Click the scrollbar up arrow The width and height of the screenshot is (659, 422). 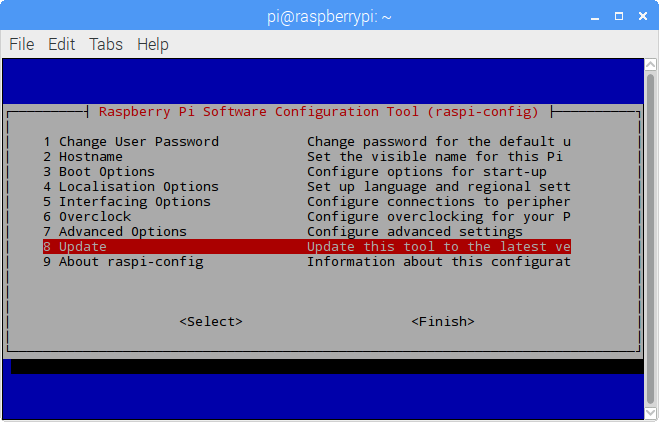tap(651, 64)
